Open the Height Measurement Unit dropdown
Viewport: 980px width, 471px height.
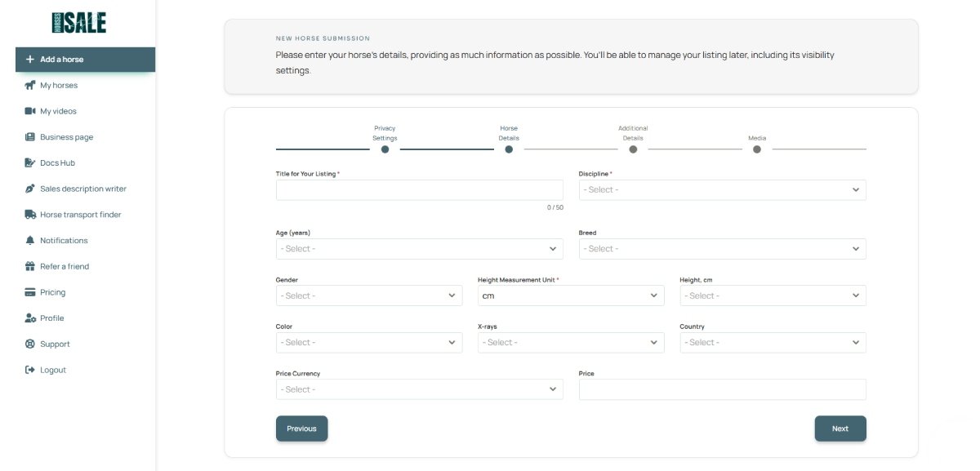click(x=570, y=295)
